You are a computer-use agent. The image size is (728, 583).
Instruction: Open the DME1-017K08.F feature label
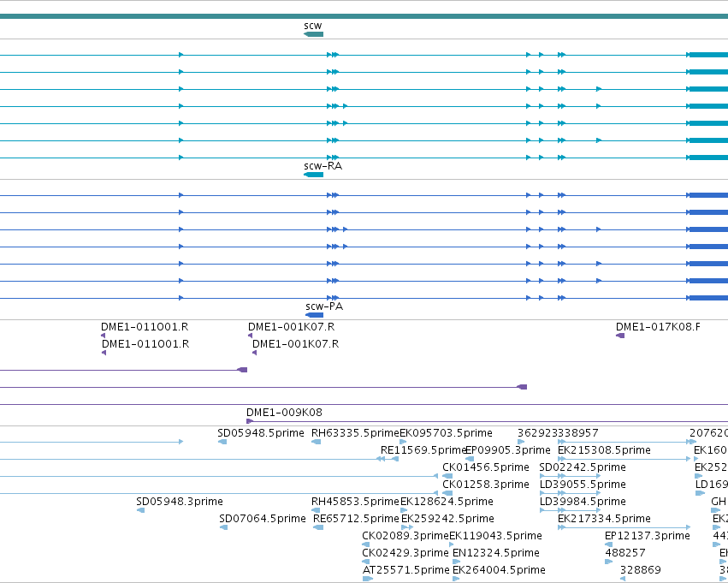[658, 326]
